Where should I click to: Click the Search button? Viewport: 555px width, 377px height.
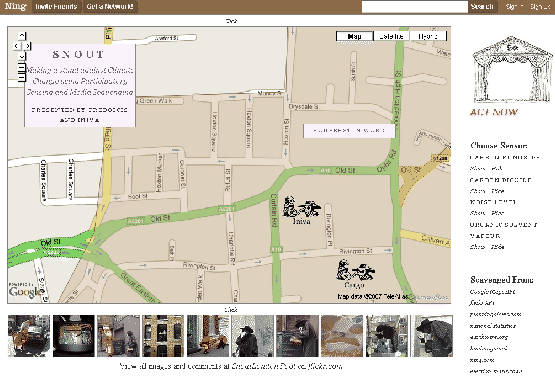pyautogui.click(x=482, y=6)
